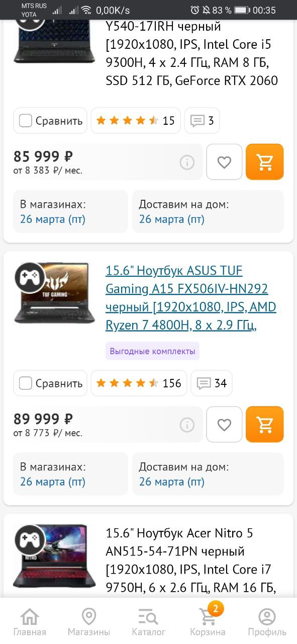Image resolution: width=297 pixels, height=644 pixels.
Task: Tick Сравнить checkbox for Y540-17IRH laptop
Action: (50, 121)
